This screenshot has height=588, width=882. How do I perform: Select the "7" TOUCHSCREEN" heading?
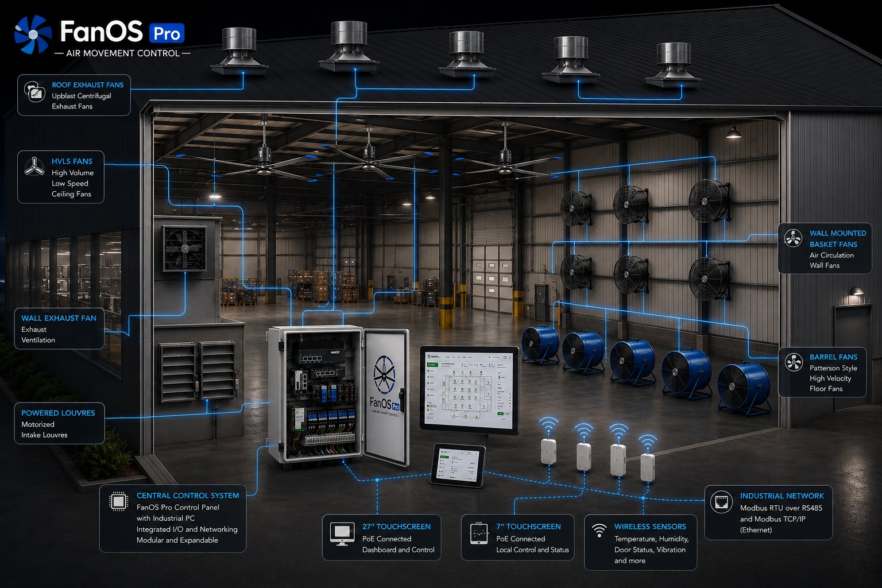click(x=528, y=527)
